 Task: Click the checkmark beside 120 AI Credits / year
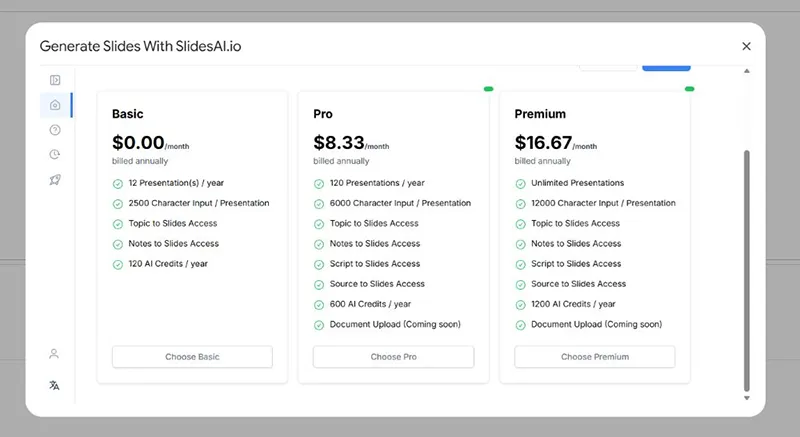118,264
